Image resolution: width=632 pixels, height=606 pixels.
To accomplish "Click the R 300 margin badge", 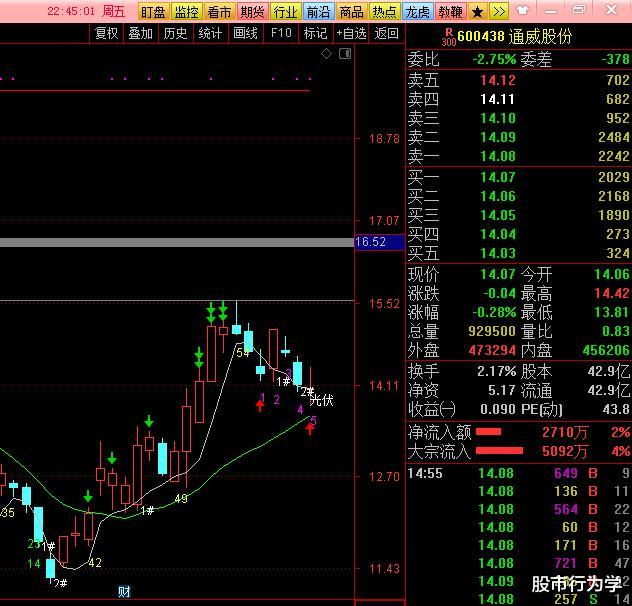I will click(x=449, y=37).
